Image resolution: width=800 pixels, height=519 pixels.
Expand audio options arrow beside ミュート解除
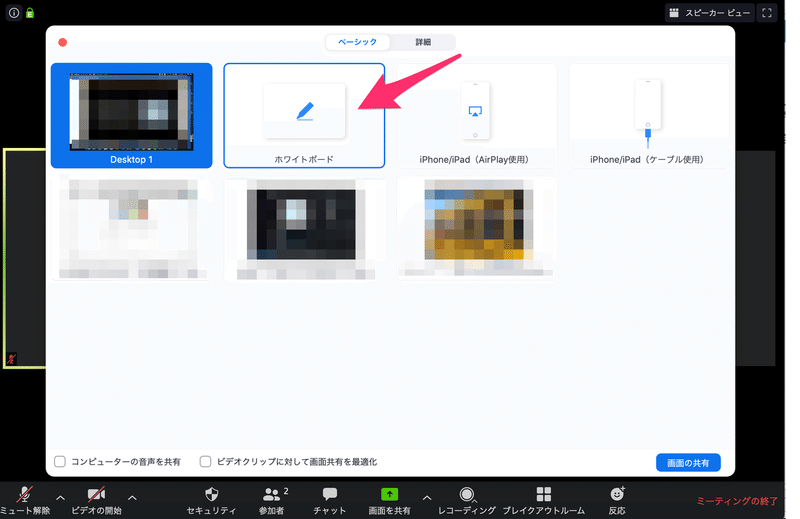click(60, 498)
